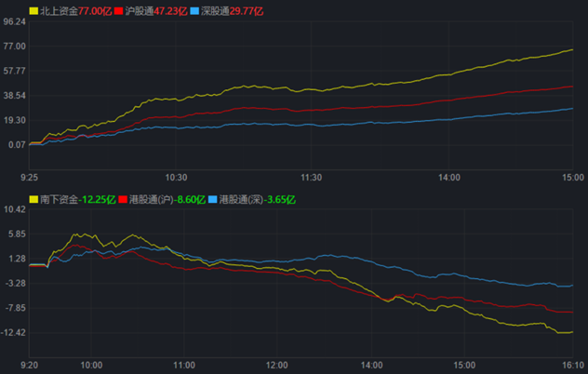Click the red 沪股通 legend swatch
Screen dimensions: 588x374
pos(119,11)
